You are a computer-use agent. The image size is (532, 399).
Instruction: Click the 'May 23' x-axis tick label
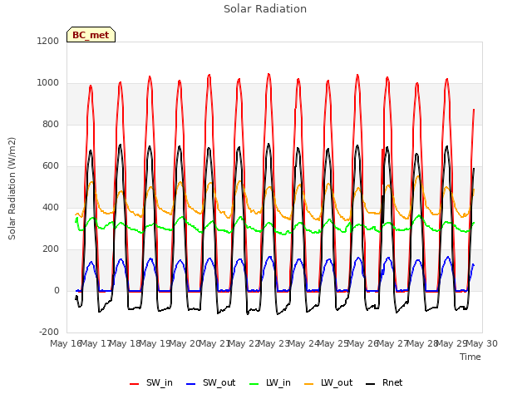(x=273, y=343)
